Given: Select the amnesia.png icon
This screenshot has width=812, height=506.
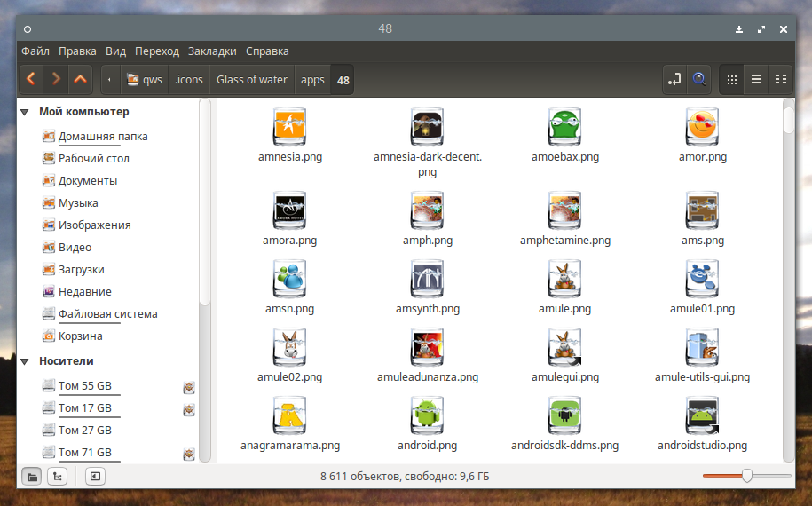Looking at the screenshot, I should tap(290, 127).
